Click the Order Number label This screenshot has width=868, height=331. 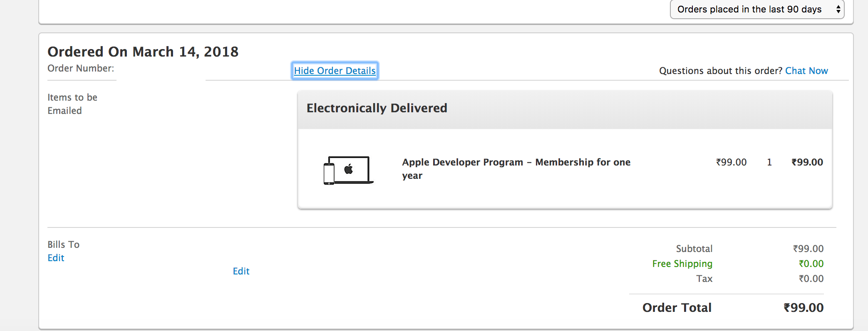pyautogui.click(x=82, y=68)
